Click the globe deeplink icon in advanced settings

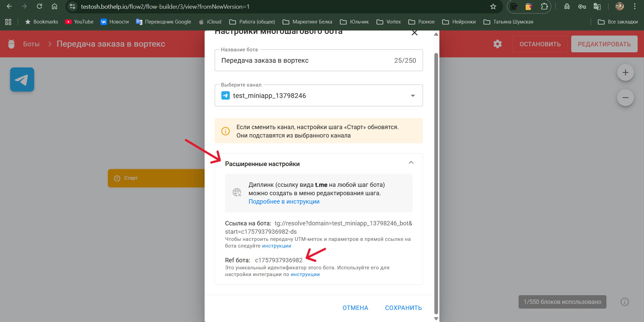click(237, 193)
